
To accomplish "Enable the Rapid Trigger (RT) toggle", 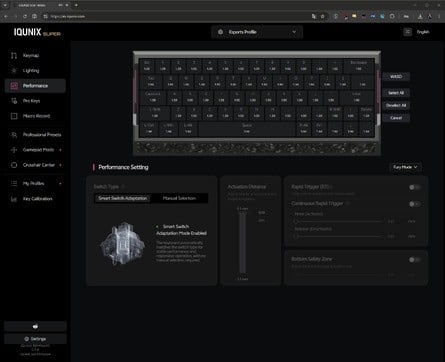I will click(415, 187).
